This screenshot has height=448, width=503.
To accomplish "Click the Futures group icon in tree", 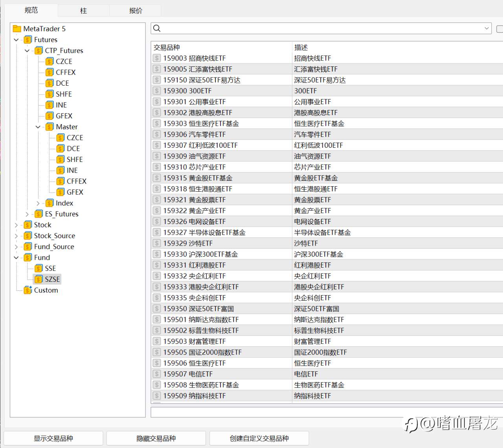I will (28, 40).
